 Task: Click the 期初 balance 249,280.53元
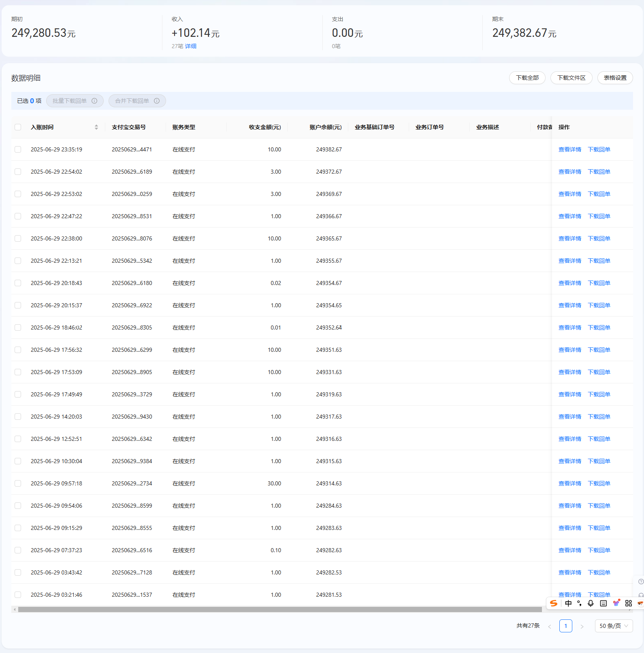coord(43,33)
